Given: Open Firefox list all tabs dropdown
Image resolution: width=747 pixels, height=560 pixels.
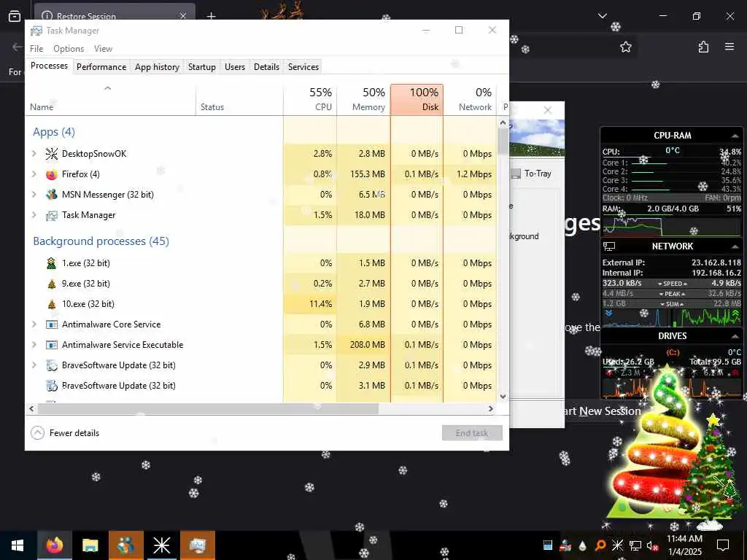Looking at the screenshot, I should pyautogui.click(x=602, y=16).
